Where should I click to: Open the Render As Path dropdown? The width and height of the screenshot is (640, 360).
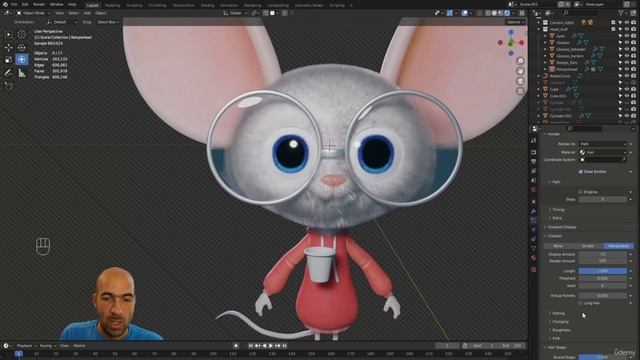(x=602, y=144)
